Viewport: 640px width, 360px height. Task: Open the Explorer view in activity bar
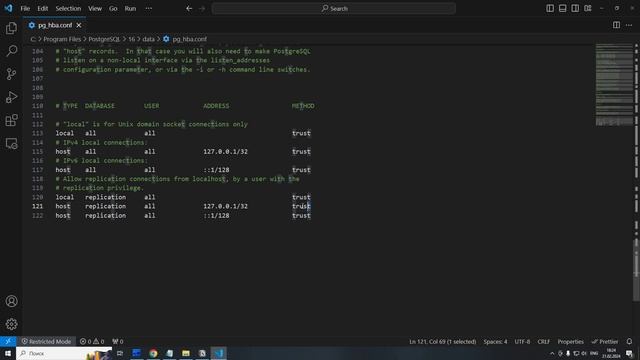click(11, 28)
